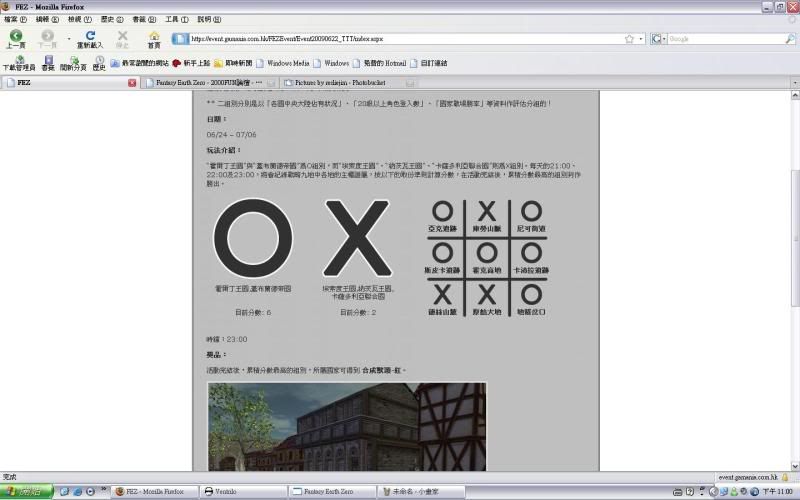
Task: Click the Home icon in toolbar
Action: pyautogui.click(x=153, y=36)
